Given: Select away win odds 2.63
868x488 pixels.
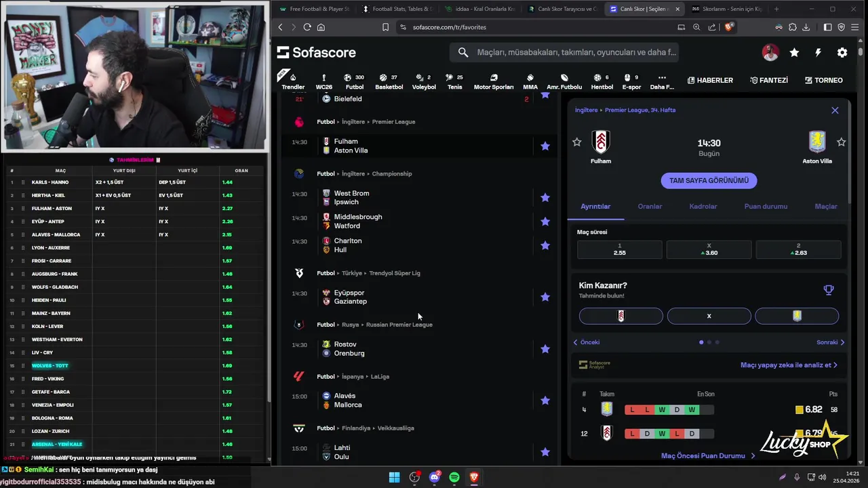Looking at the screenshot, I should pyautogui.click(x=798, y=249).
